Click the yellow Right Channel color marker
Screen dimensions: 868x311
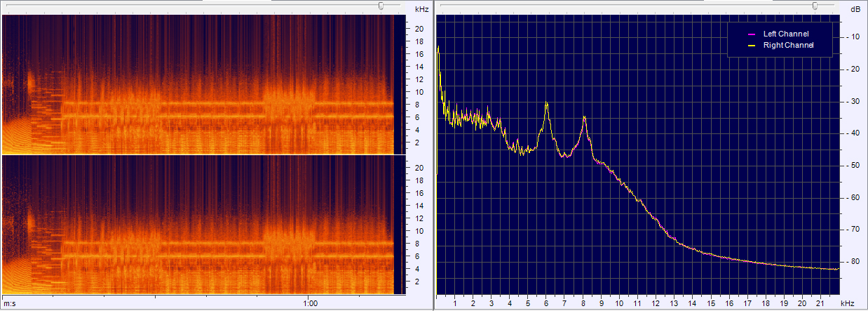pyautogui.click(x=751, y=45)
